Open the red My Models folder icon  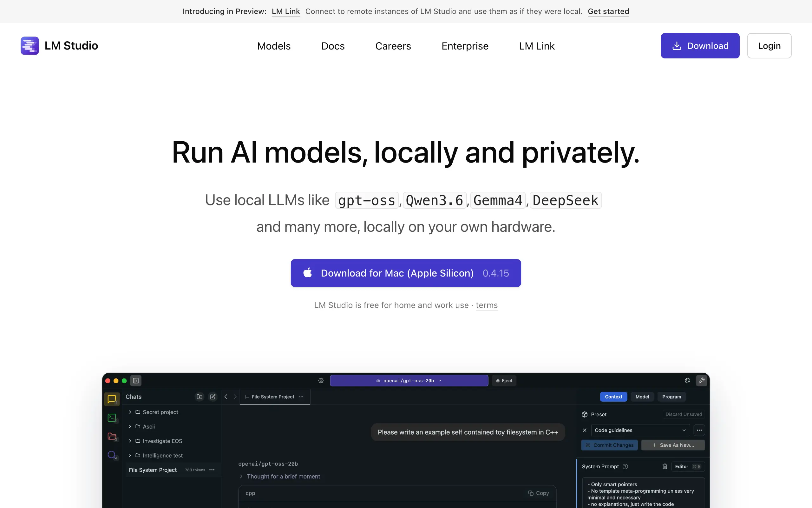pos(112,437)
